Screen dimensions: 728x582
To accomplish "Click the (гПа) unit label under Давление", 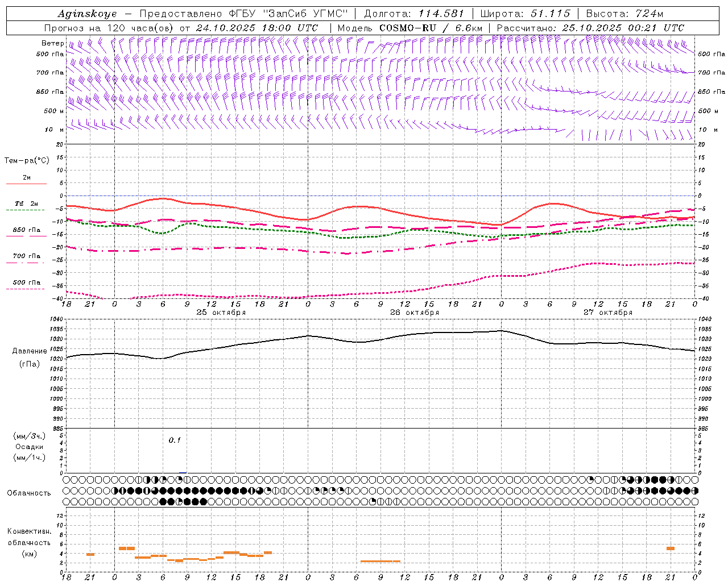I will pos(30,364).
